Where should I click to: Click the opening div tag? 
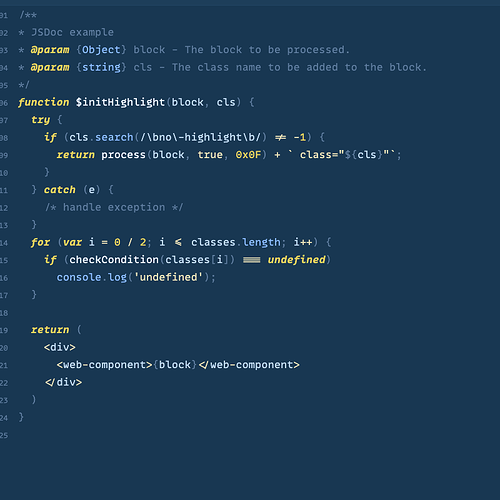(60, 347)
